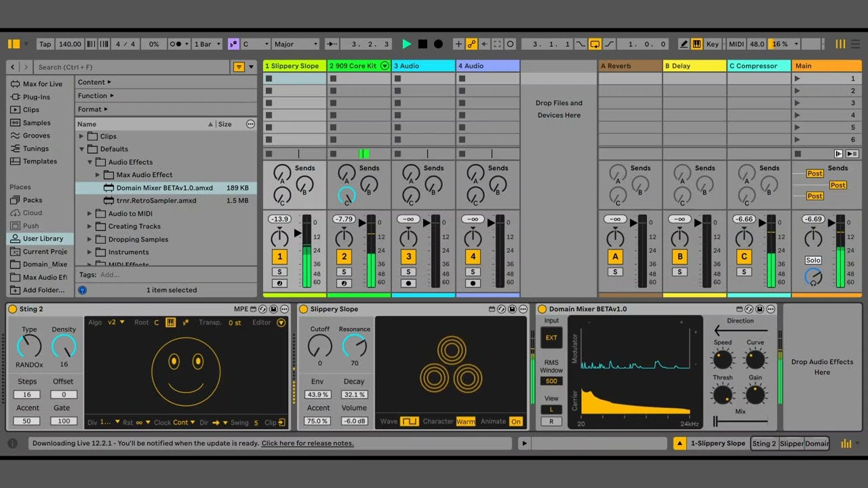Enable MIDI map mode switch
Image resolution: width=868 pixels, height=488 pixels.
point(736,44)
